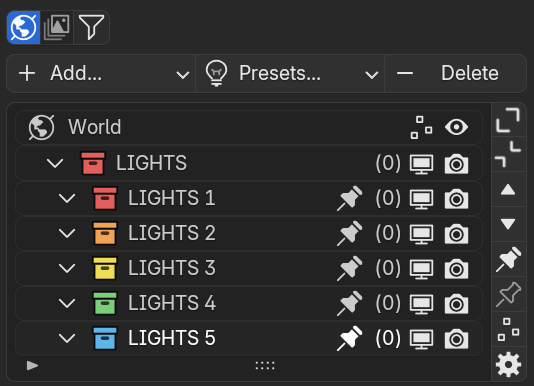Collapse the LIGHTS collection chevron
Viewport: 534px width, 386px height.
tap(55, 163)
